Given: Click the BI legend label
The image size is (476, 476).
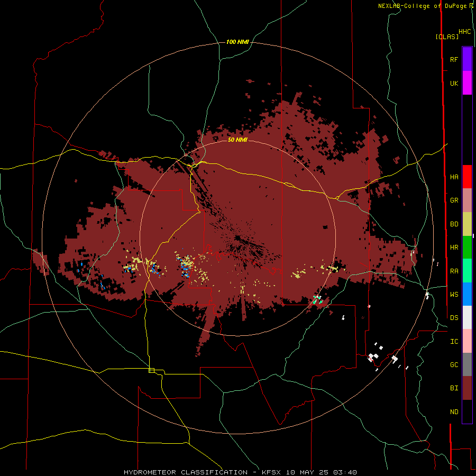Looking at the screenshot, I should (454, 388).
